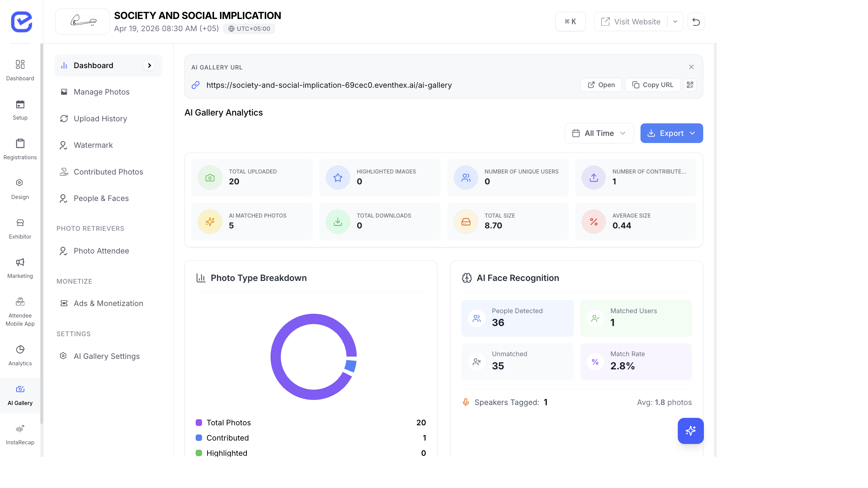Click the Total Downloads icon
The width and height of the screenshot is (868, 488).
coord(338,222)
